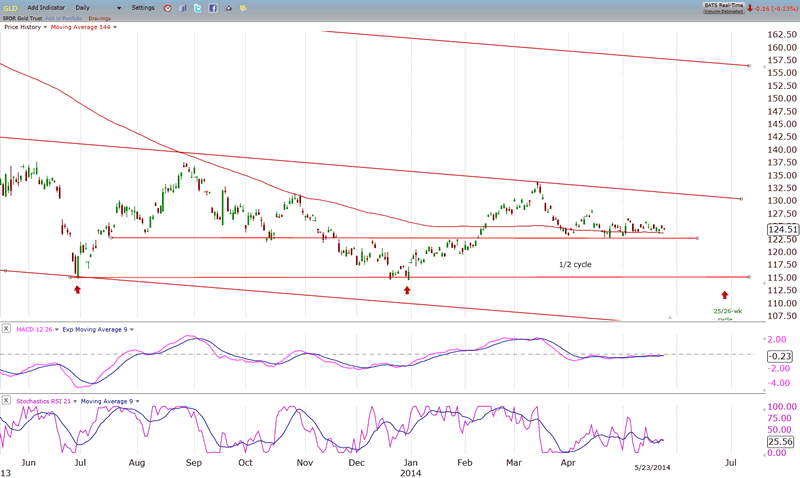Viewport: 800px width, 478px height.
Task: Click the yellow note icon in toolbar
Action: pos(244,8)
